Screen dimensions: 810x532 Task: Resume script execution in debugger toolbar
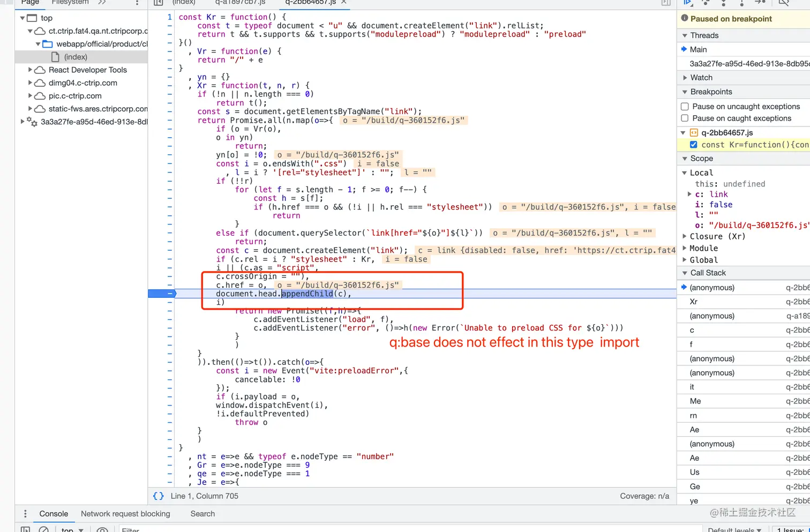pos(688,3)
